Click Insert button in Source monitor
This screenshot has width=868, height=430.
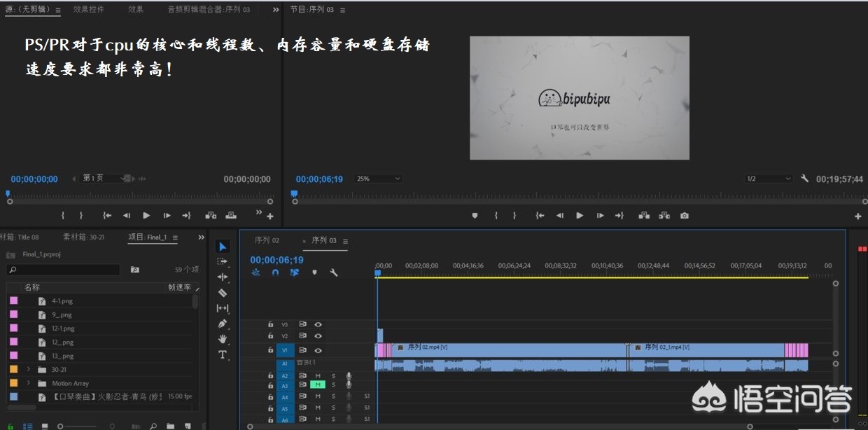tap(210, 216)
